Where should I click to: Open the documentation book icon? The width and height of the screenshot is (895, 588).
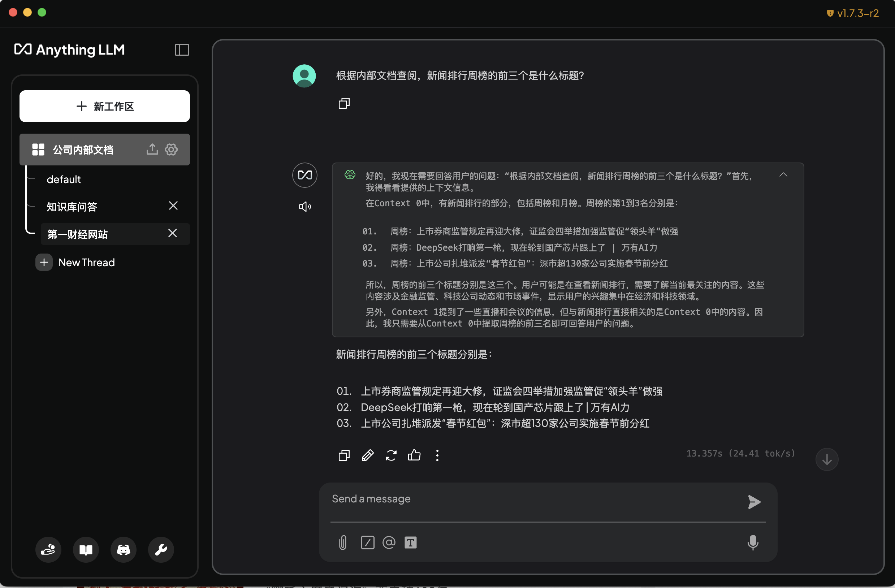tap(86, 550)
